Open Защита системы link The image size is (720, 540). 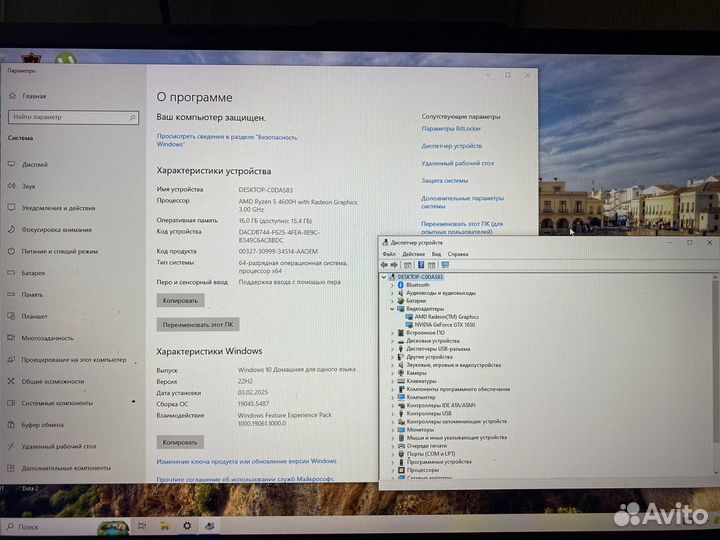tap(444, 181)
